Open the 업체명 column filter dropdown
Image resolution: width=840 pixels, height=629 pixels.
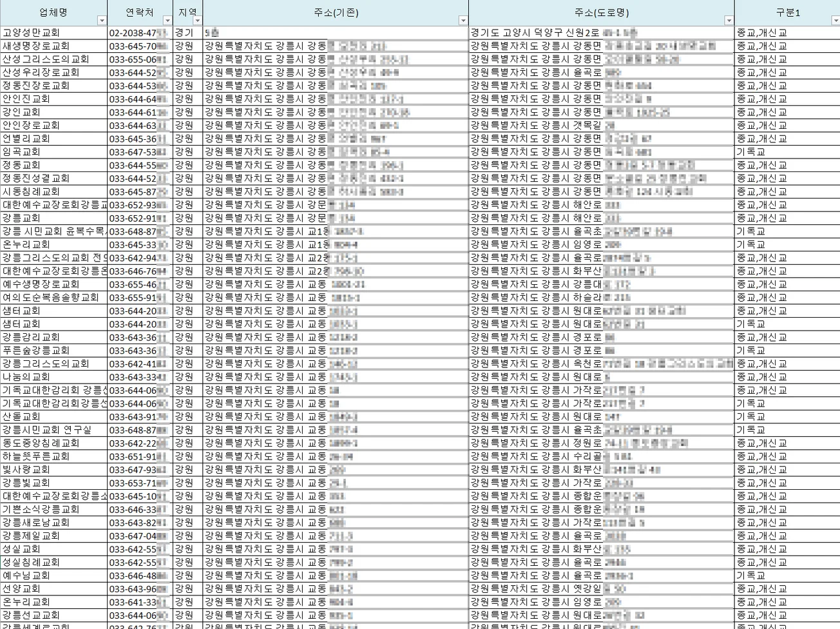pos(101,21)
